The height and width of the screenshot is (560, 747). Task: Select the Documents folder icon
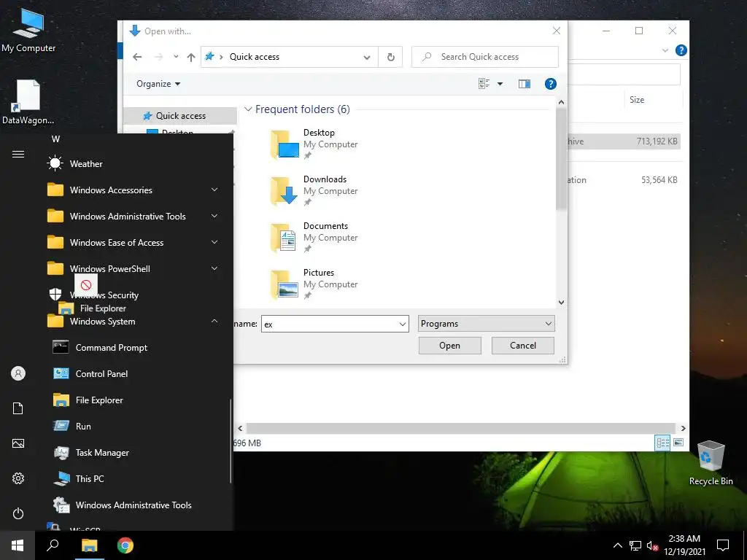pyautogui.click(x=285, y=237)
